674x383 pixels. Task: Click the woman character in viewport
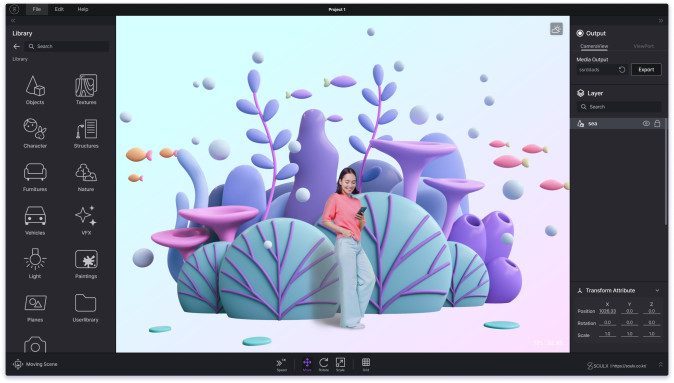click(x=350, y=247)
